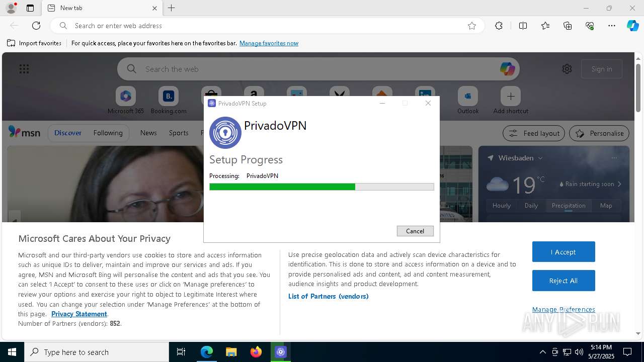644x362 pixels.
Task: Open notification center
Action: [x=627, y=352]
